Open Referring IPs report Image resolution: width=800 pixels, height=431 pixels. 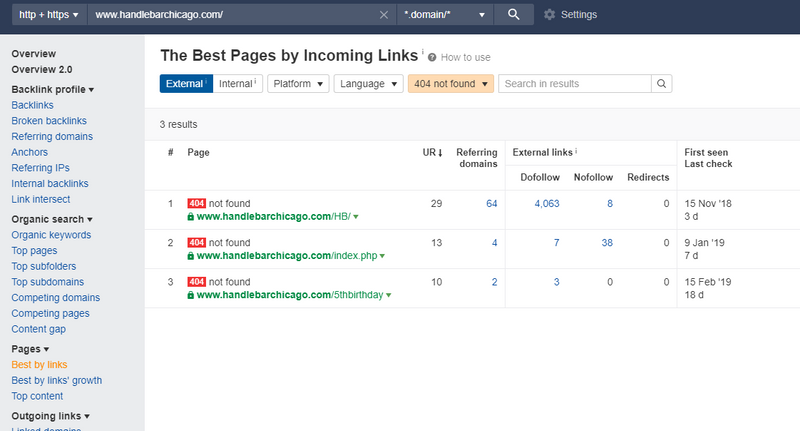point(40,168)
